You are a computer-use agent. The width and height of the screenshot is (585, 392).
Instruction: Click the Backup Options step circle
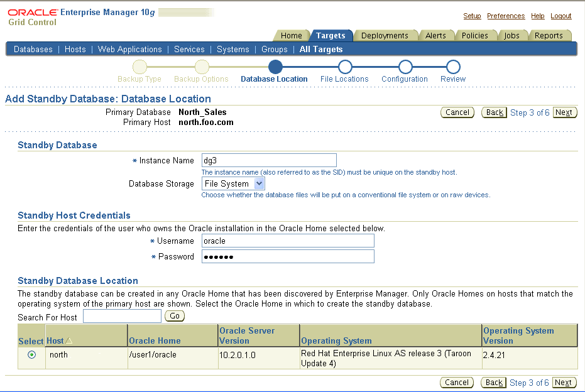[202, 67]
